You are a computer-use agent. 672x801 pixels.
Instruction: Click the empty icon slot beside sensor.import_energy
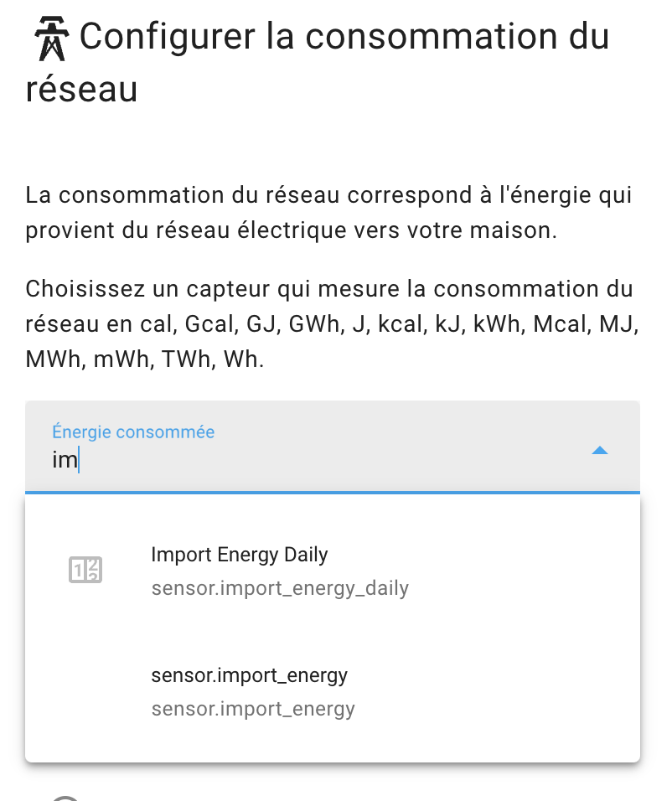(x=85, y=692)
